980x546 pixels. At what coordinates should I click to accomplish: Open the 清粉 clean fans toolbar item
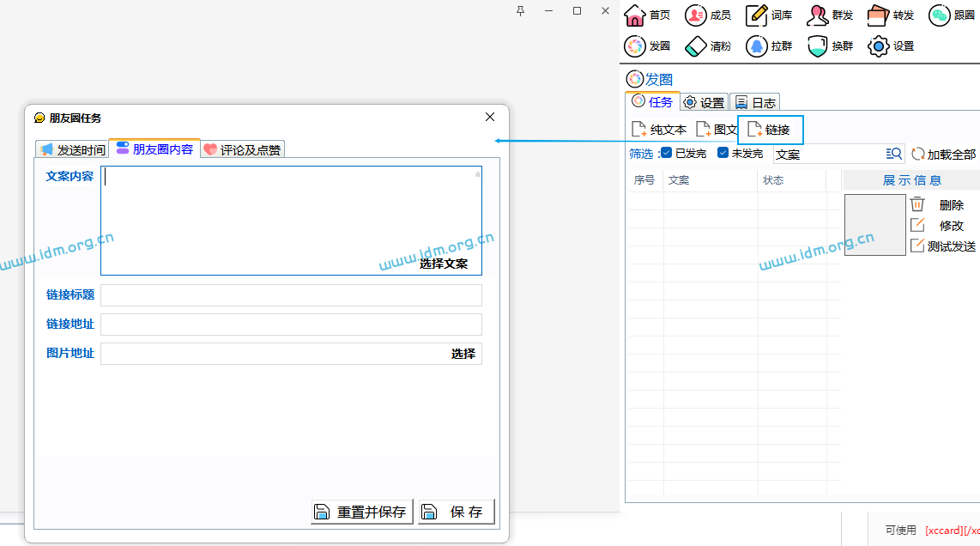pos(708,45)
